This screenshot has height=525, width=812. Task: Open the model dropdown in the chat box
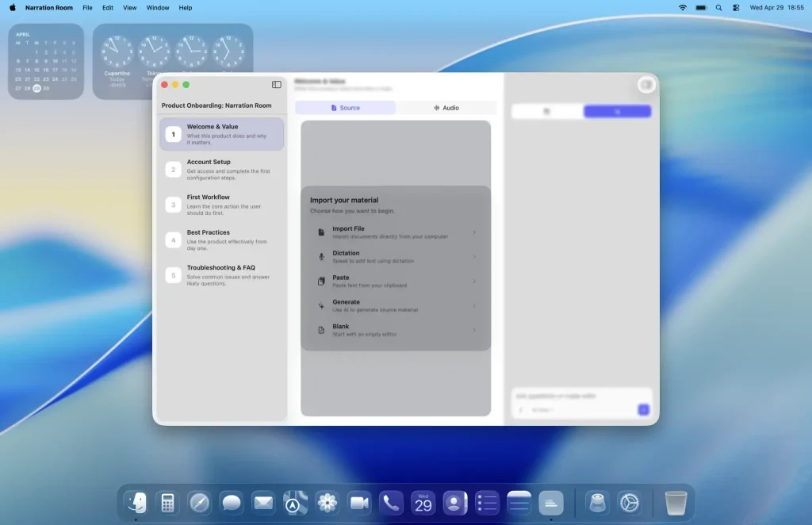[x=542, y=409]
